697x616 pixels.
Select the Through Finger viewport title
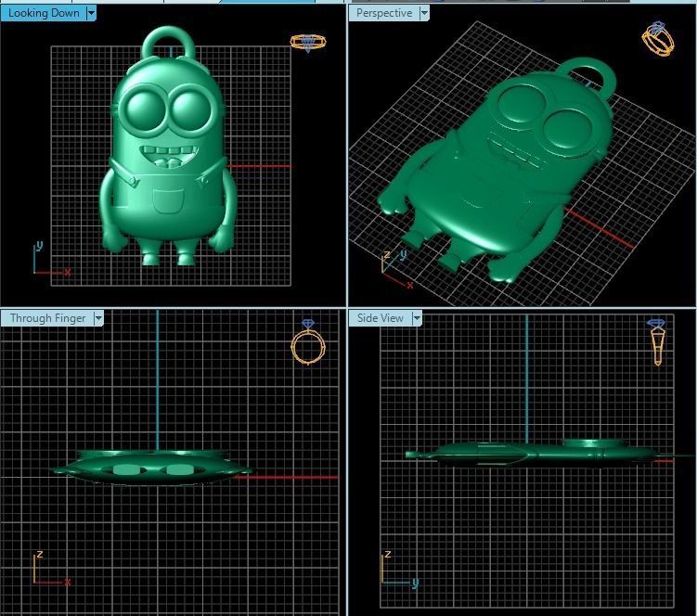pyautogui.click(x=48, y=318)
